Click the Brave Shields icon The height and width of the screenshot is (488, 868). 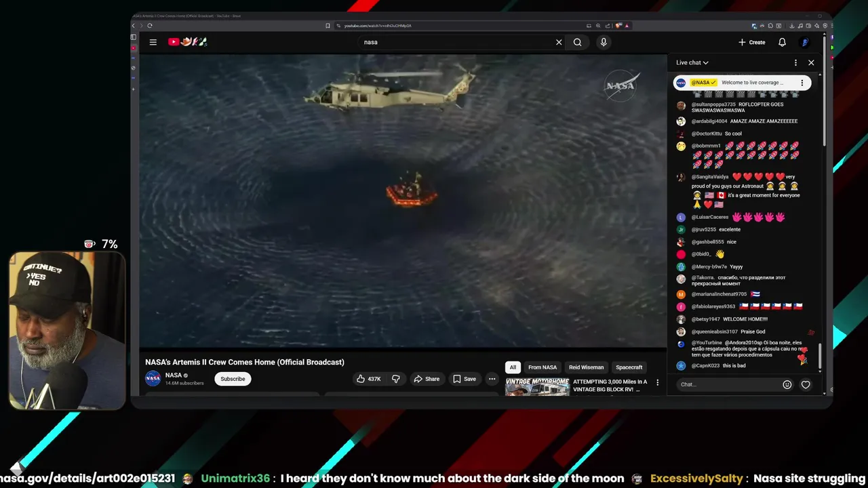tap(618, 26)
